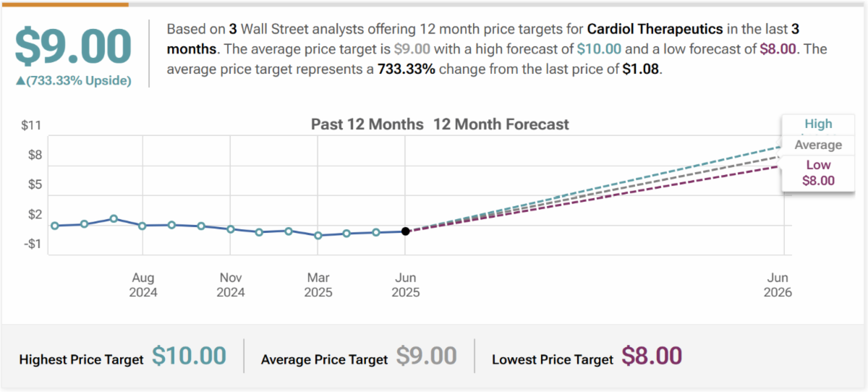868x392 pixels.
Task: Click the data point above Nov 2024
Action: coord(231,229)
